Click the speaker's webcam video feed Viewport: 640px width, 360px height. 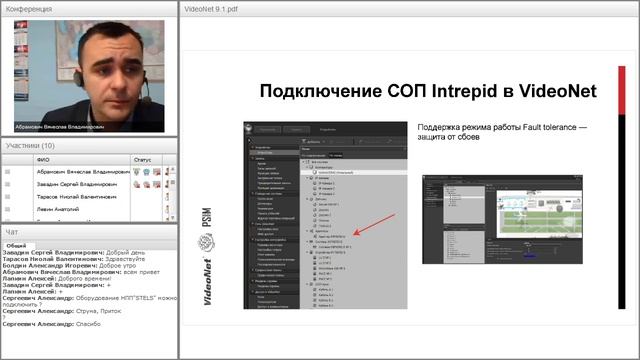[x=89, y=76]
